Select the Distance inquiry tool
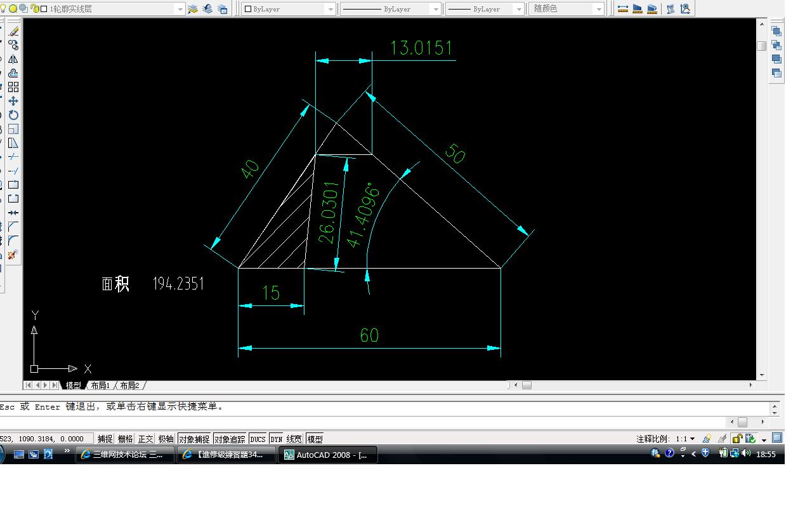 pos(623,9)
